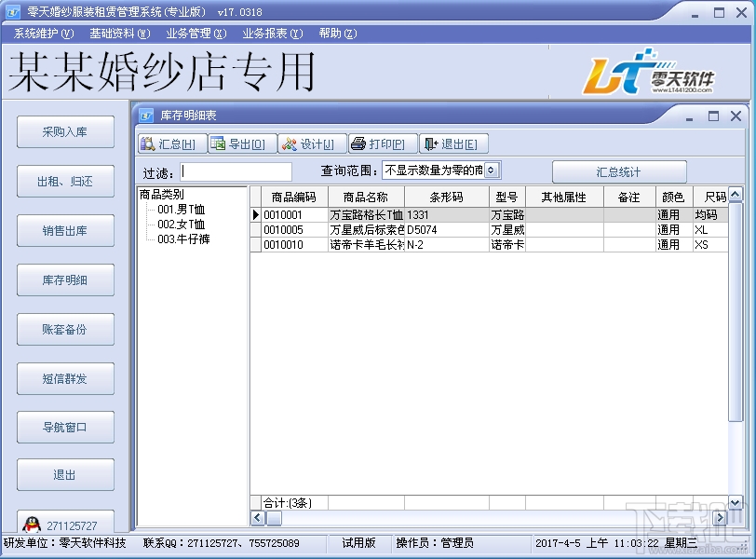Close the 库存明细表 window
The height and width of the screenshot is (559, 756).
pyautogui.click(x=736, y=116)
